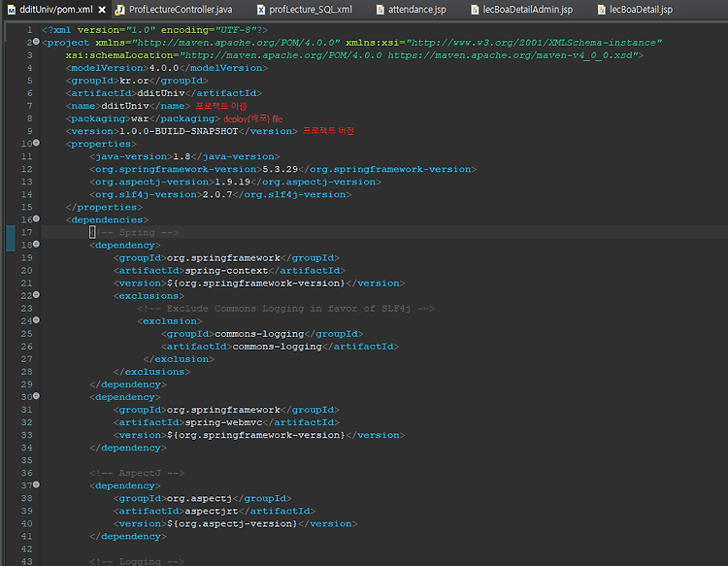Click the Logging comment on line 43
The width and height of the screenshot is (728, 566).
tap(137, 561)
